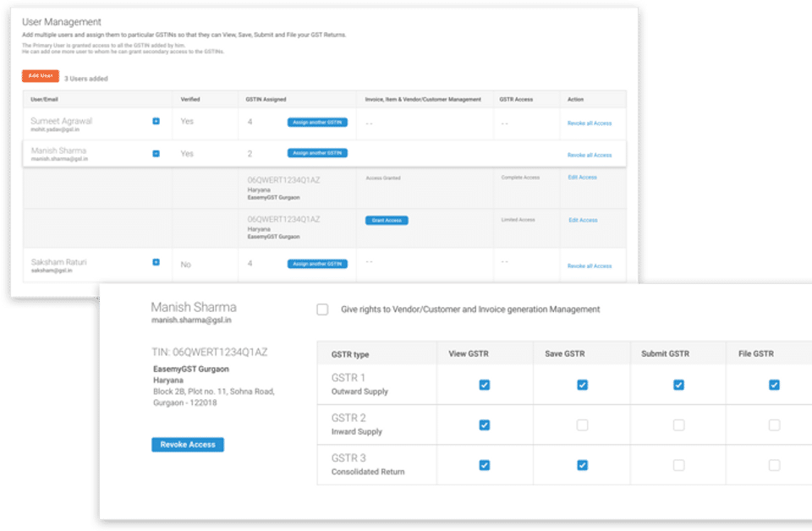Click the GSTIN Assigned column header
Image resolution: width=812 pixels, height=531 pixels.
click(266, 100)
